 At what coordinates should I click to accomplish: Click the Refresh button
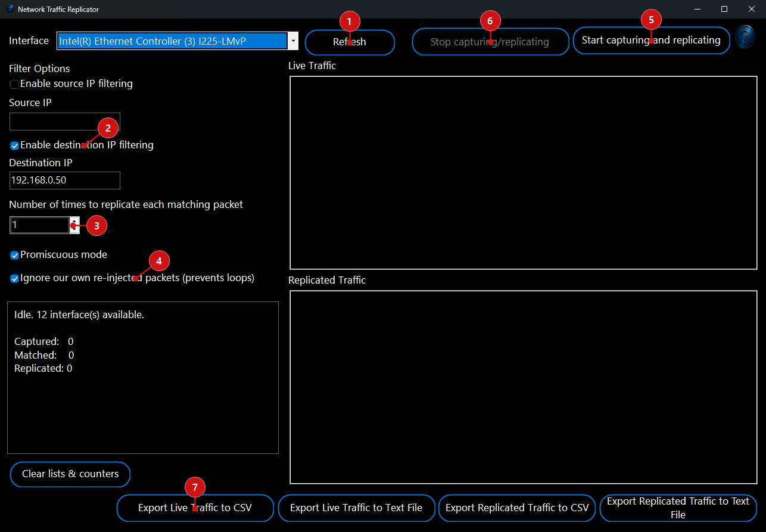pos(350,42)
